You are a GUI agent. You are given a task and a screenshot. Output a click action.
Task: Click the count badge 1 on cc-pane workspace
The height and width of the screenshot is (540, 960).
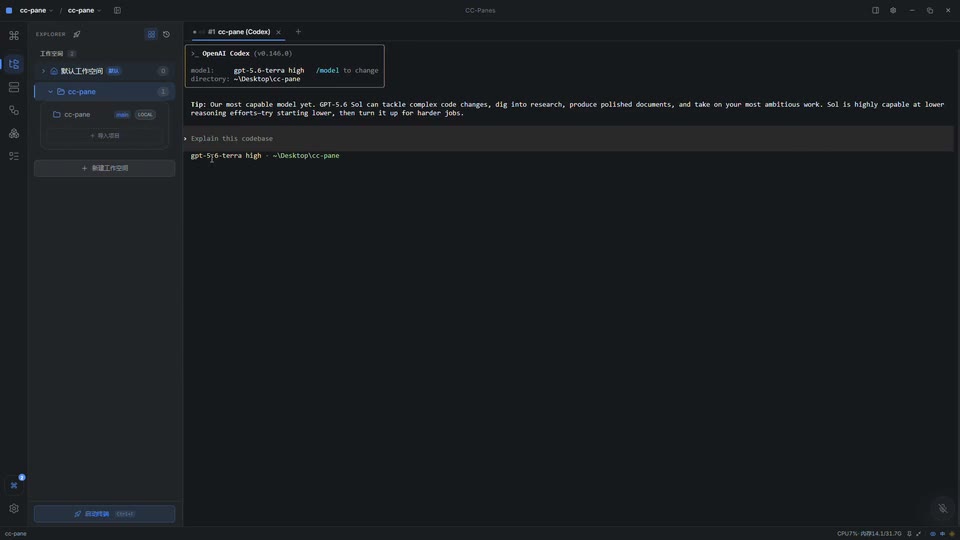pos(163,92)
